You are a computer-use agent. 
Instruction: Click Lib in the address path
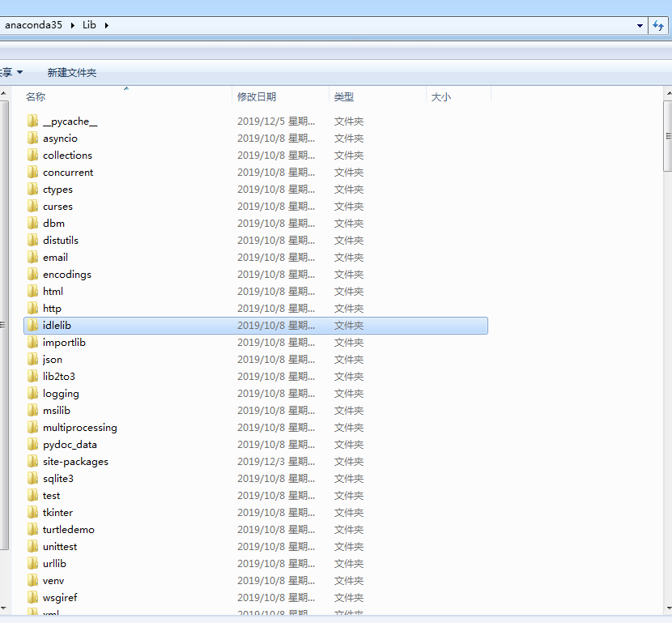click(89, 25)
